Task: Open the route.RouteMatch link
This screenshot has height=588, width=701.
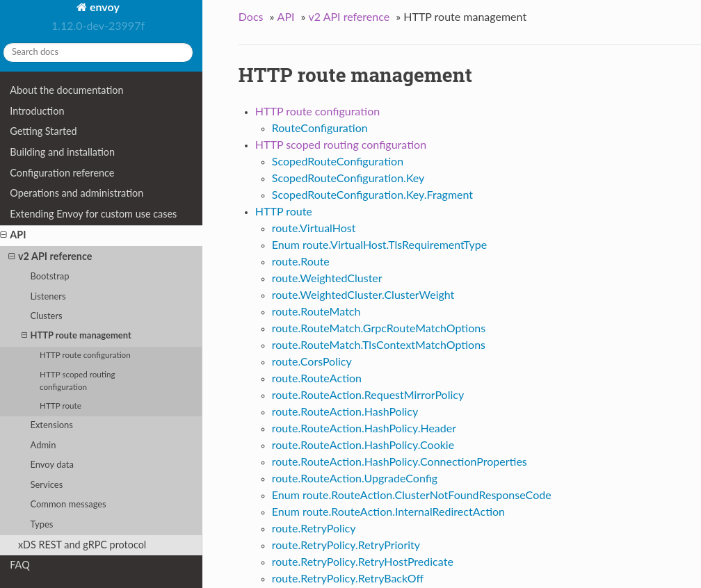Action: point(316,312)
